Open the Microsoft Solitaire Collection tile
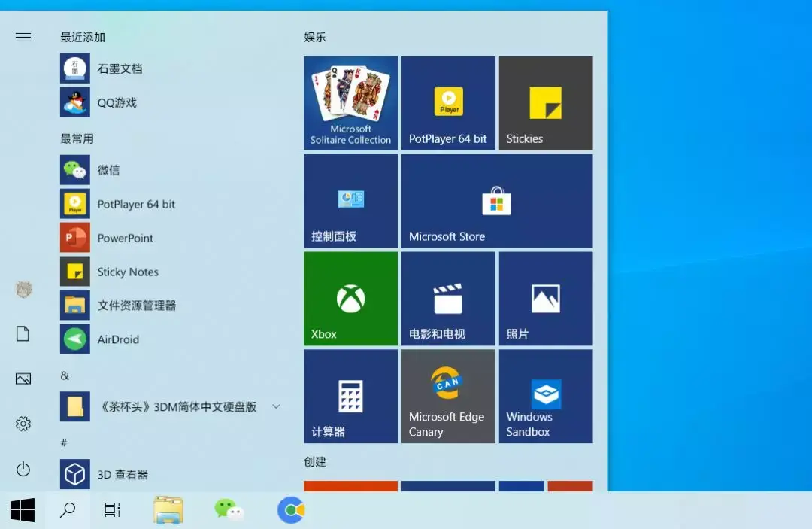 [350, 103]
